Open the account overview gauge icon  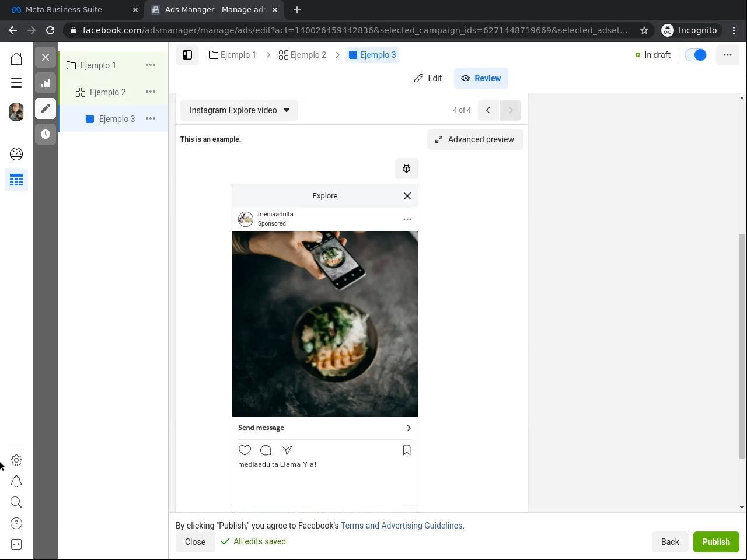point(16,154)
